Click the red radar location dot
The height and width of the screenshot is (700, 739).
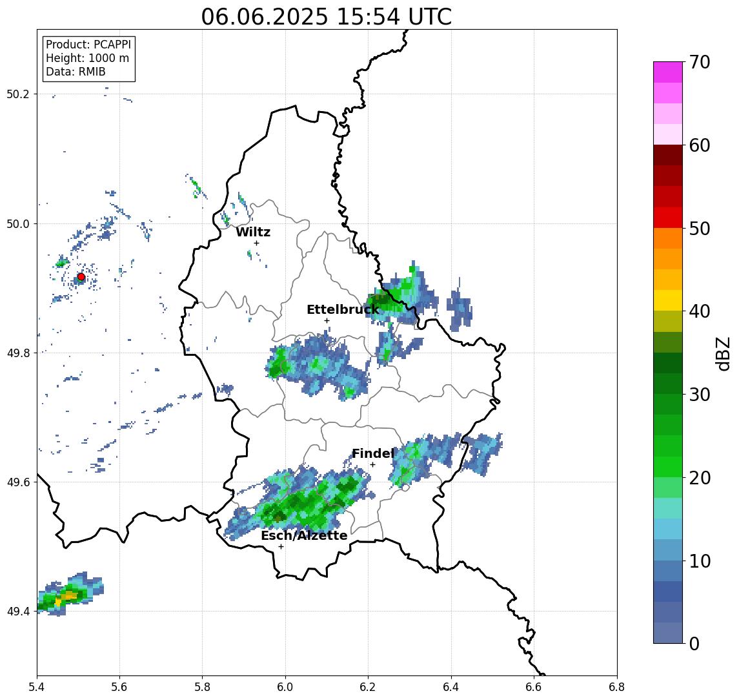point(81,277)
